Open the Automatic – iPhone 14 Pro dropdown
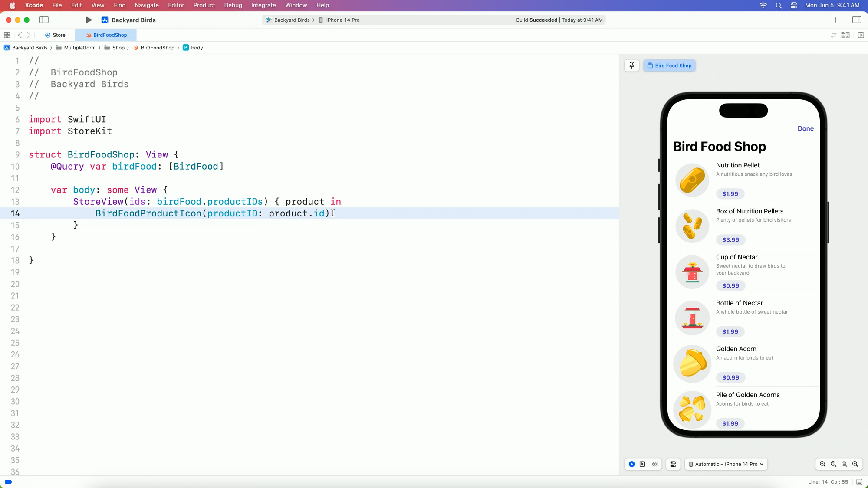The width and height of the screenshot is (868, 488). (726, 464)
